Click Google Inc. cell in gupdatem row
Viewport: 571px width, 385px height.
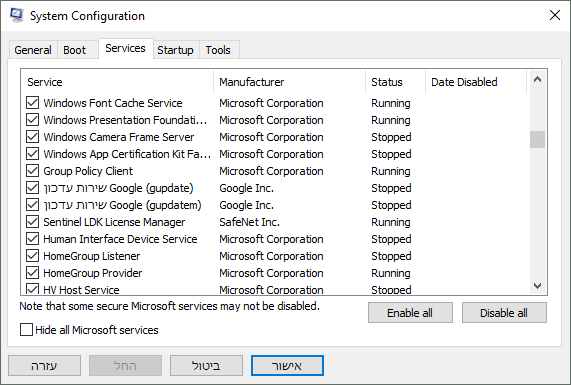pos(247,205)
